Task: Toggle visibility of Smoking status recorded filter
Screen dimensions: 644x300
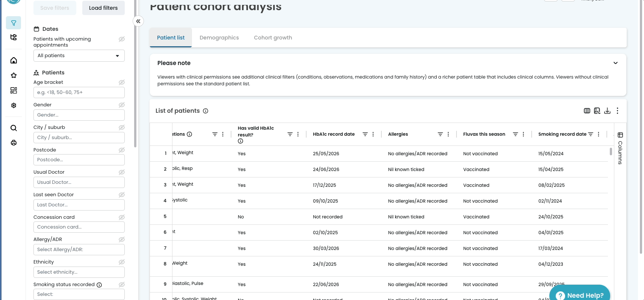Action: [122, 285]
